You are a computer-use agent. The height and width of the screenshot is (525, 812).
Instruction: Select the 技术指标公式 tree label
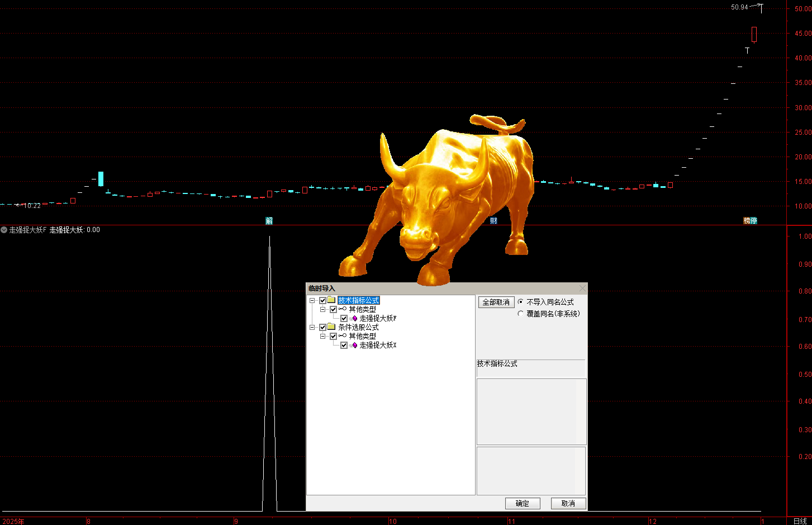(x=359, y=300)
